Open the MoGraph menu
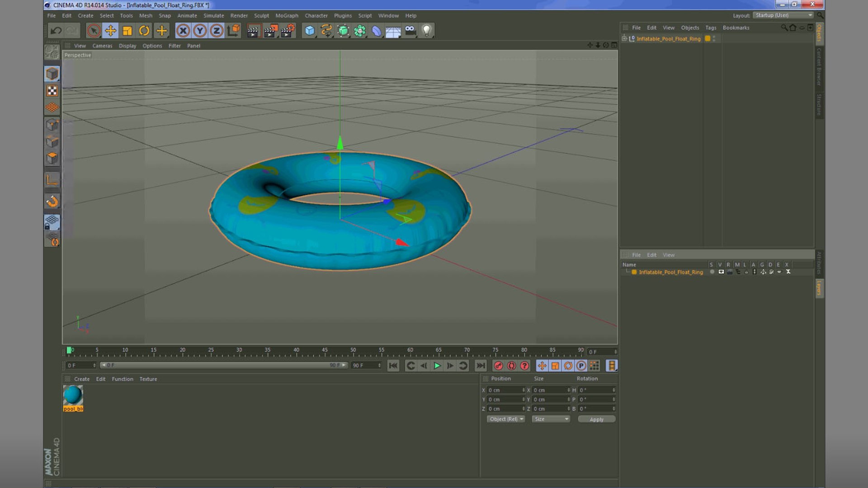 (287, 16)
